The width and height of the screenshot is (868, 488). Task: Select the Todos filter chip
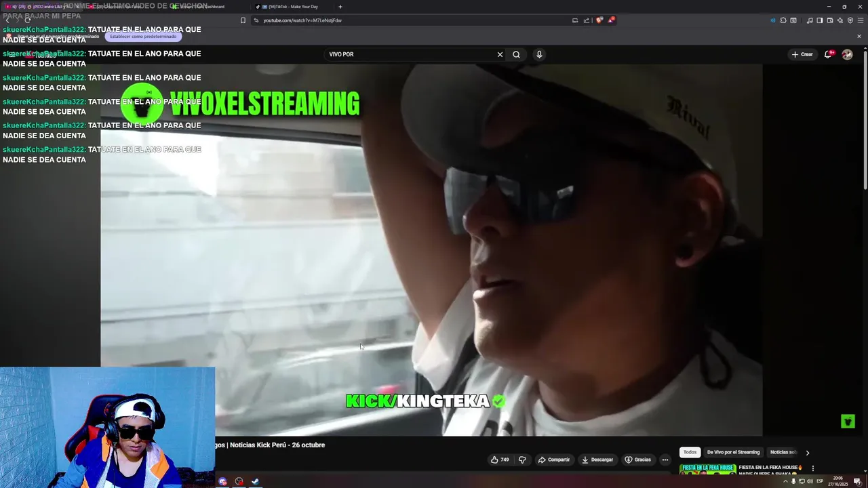click(x=690, y=452)
